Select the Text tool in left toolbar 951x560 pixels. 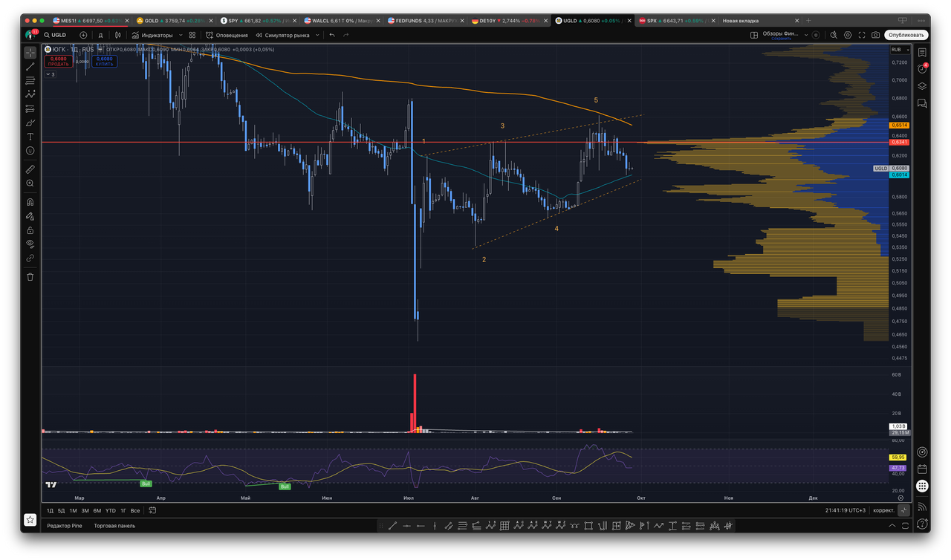coord(30,137)
